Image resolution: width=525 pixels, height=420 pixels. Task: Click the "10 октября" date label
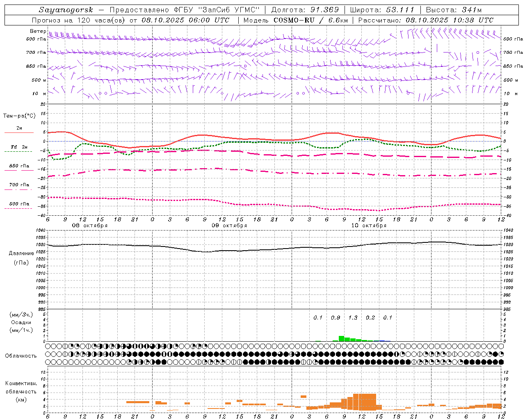[369, 226]
